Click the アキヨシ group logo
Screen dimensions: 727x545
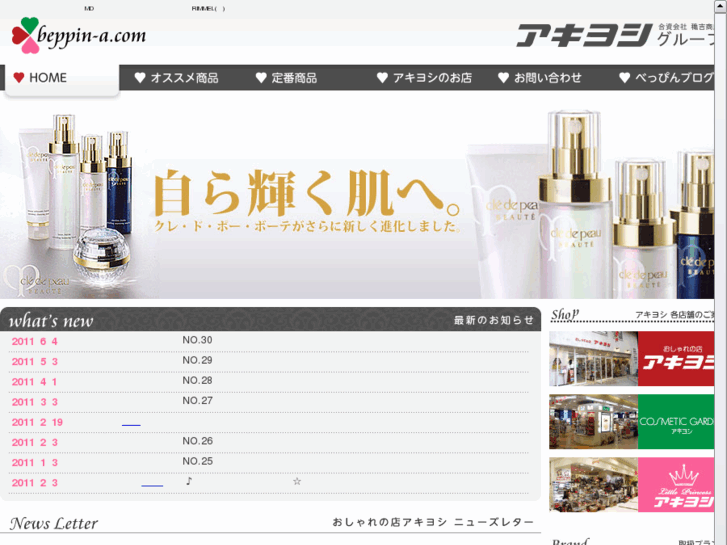615,35
